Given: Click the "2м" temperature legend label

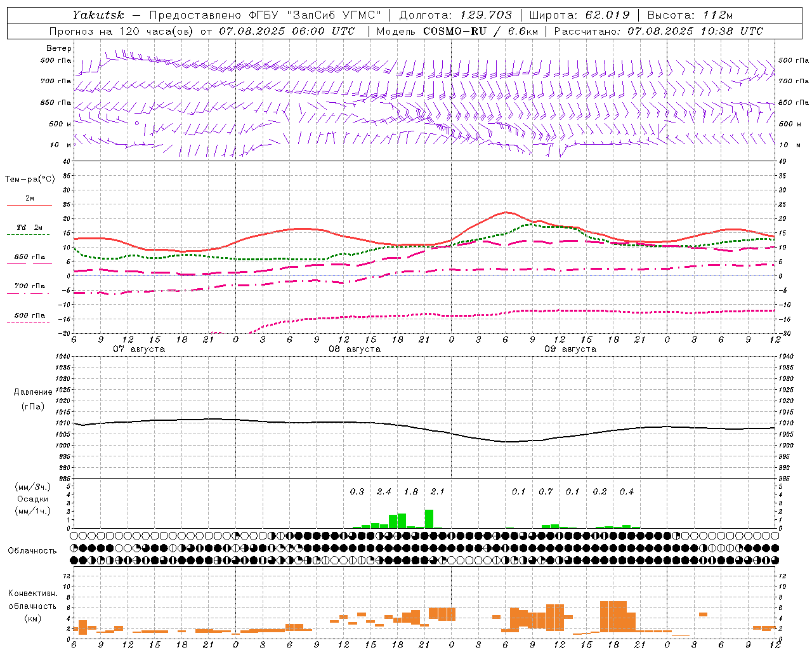Looking at the screenshot, I should tap(30, 198).
